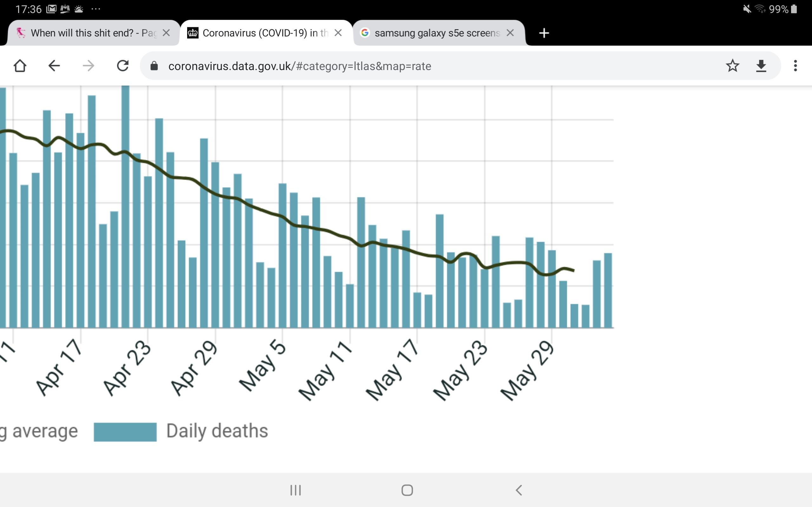
Task: Tap the Android back navigation chevron
Action: [x=519, y=490]
